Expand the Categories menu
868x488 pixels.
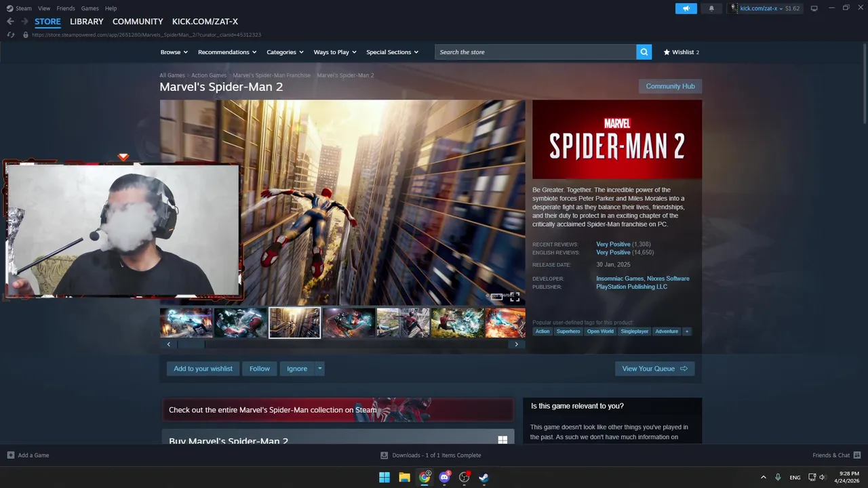285,52
